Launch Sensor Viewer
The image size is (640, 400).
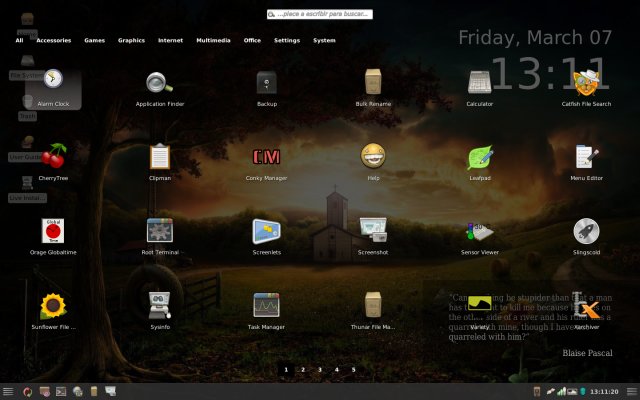coord(480,237)
